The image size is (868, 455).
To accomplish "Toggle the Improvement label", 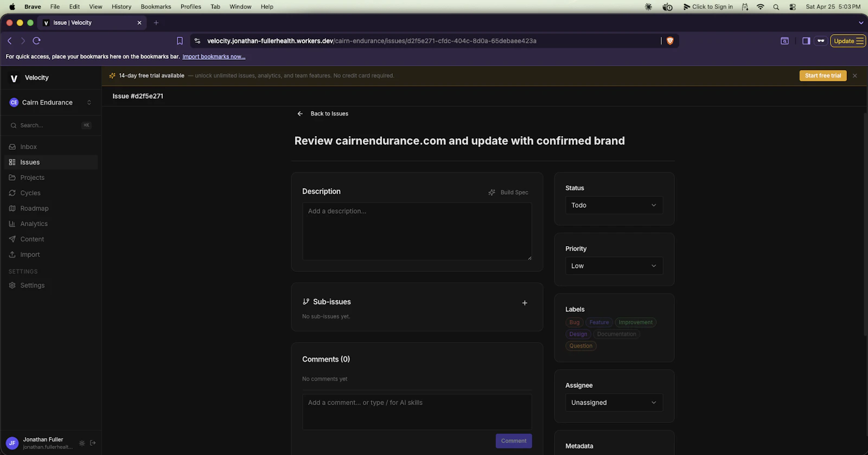I will (x=636, y=323).
